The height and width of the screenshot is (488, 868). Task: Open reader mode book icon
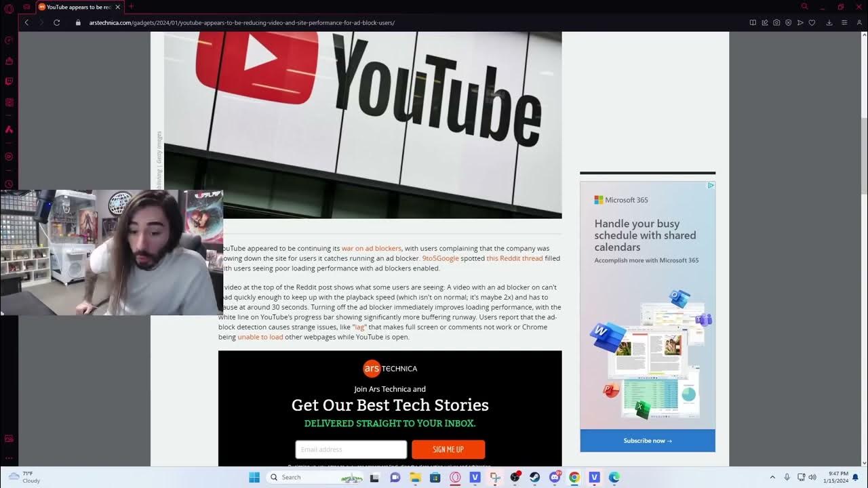tap(753, 22)
